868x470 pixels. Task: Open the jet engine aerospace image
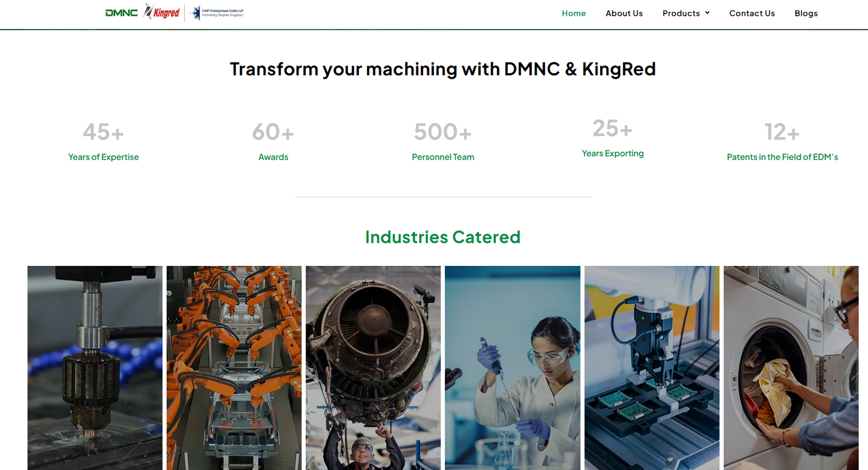click(373, 367)
